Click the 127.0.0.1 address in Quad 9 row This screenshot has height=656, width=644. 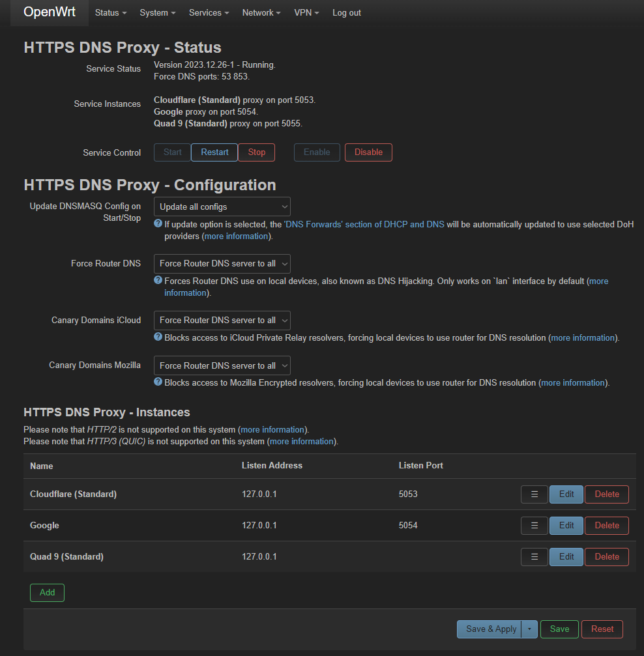(259, 557)
